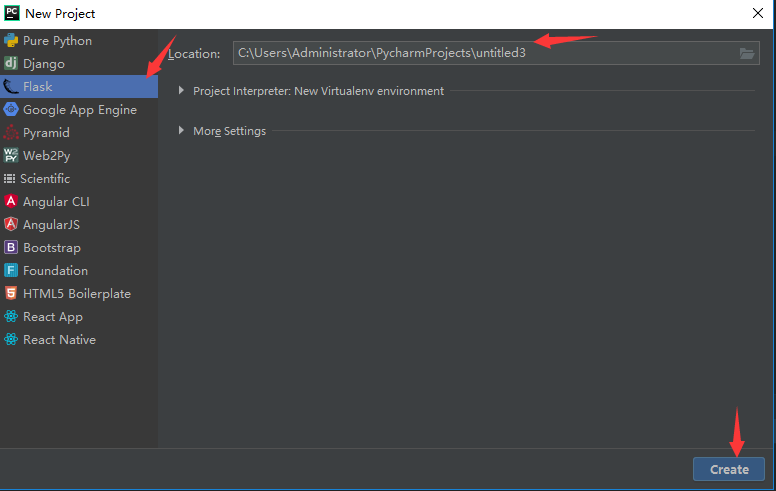Image resolution: width=776 pixels, height=491 pixels.
Task: Choose the AngularJS shield icon
Action: [x=11, y=224]
